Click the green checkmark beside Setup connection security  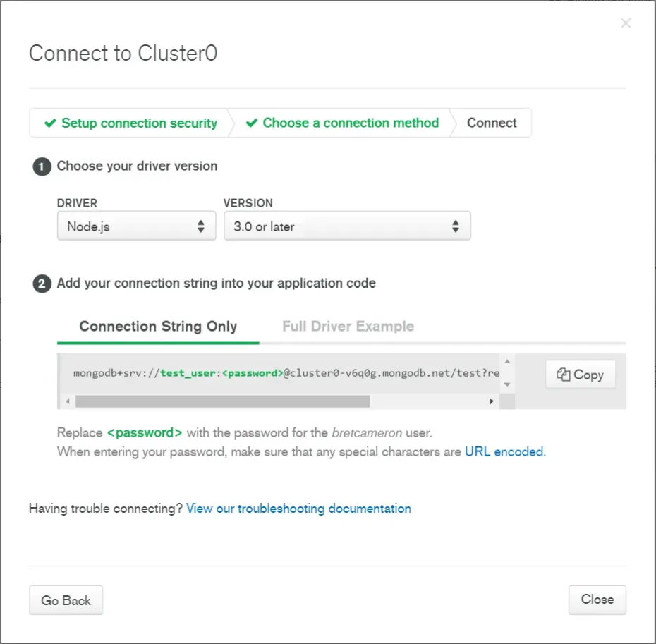coord(50,123)
